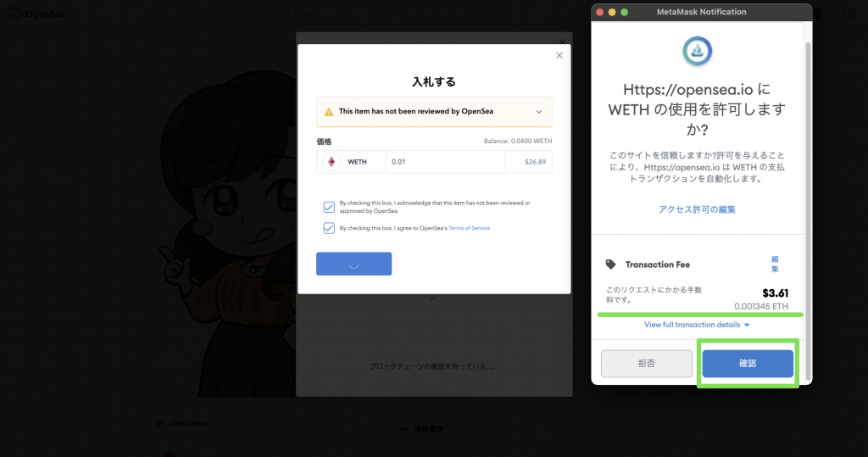The height and width of the screenshot is (457, 868).
Task: Confirm the WETH permission in MetaMask
Action: [748, 364]
